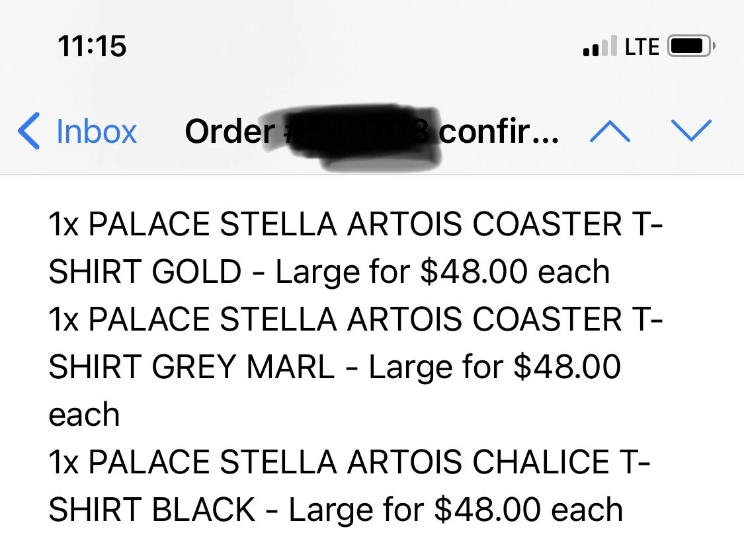Screen dimensions: 744x560
Task: Tap the 11:15 clock in status bar
Action: [x=92, y=46]
